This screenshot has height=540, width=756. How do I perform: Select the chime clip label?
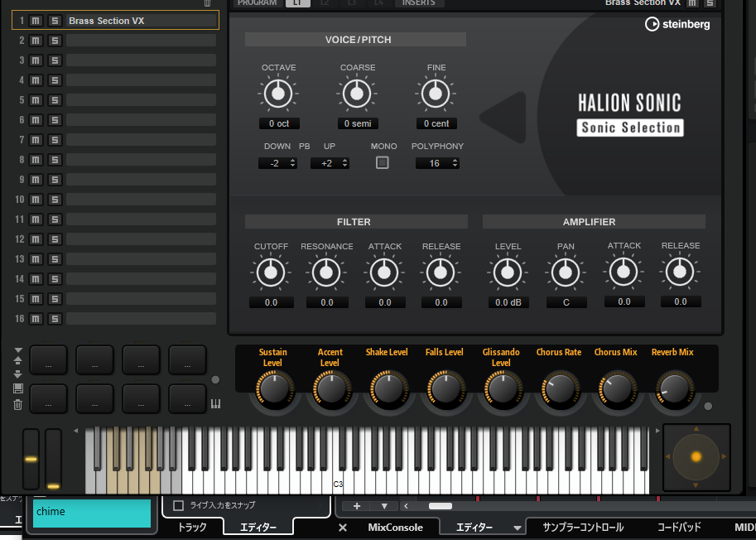pyautogui.click(x=92, y=513)
